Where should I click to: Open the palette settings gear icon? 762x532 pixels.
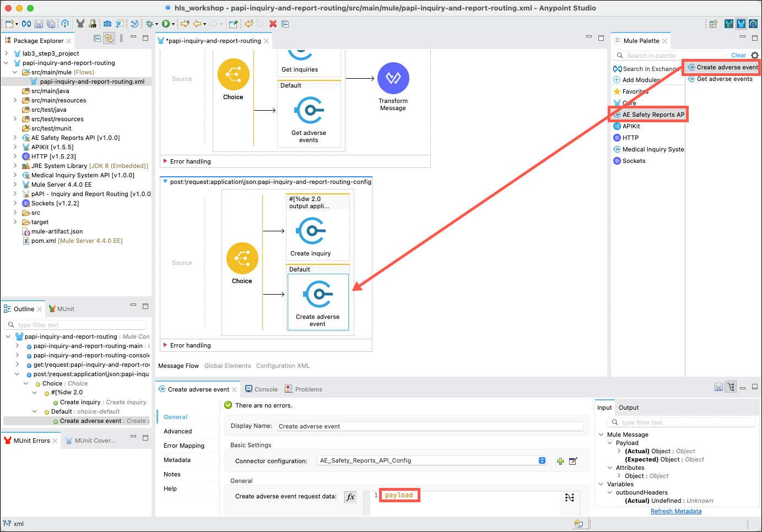pos(755,55)
